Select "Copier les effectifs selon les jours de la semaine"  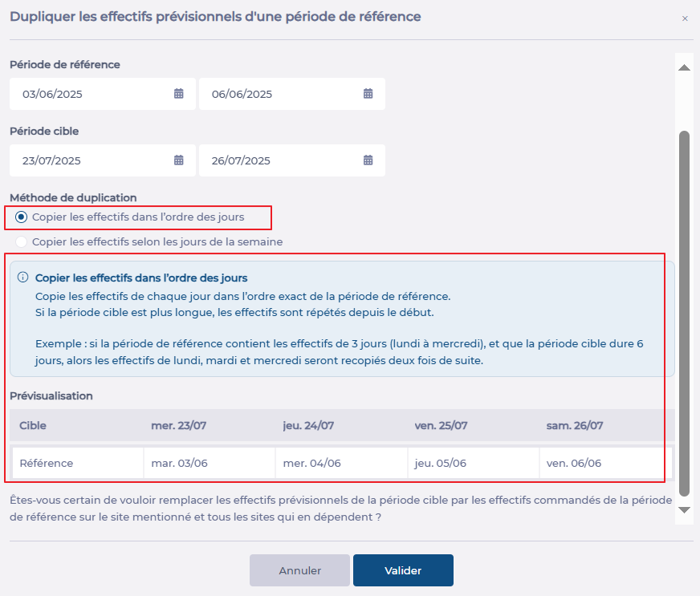pyautogui.click(x=21, y=241)
